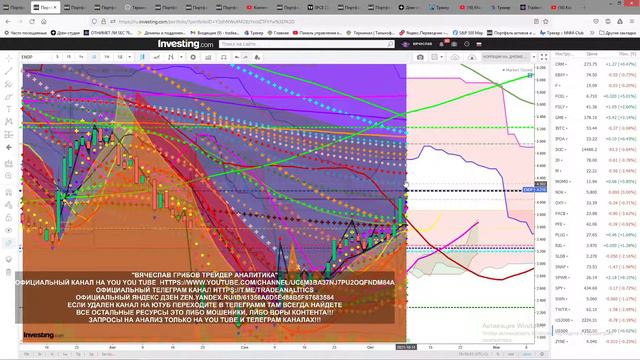Open the interval dropdown arrow
The height and width of the screenshot is (360, 640).
[130, 57]
